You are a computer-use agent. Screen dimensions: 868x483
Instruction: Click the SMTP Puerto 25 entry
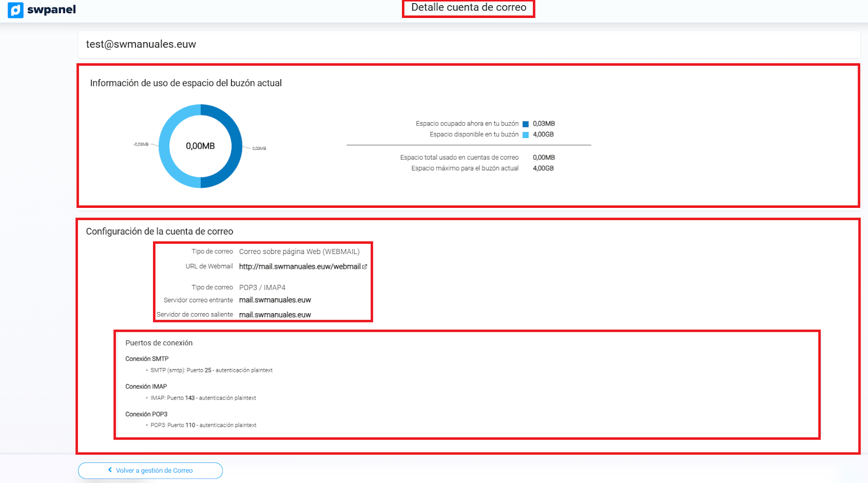pyautogui.click(x=212, y=370)
